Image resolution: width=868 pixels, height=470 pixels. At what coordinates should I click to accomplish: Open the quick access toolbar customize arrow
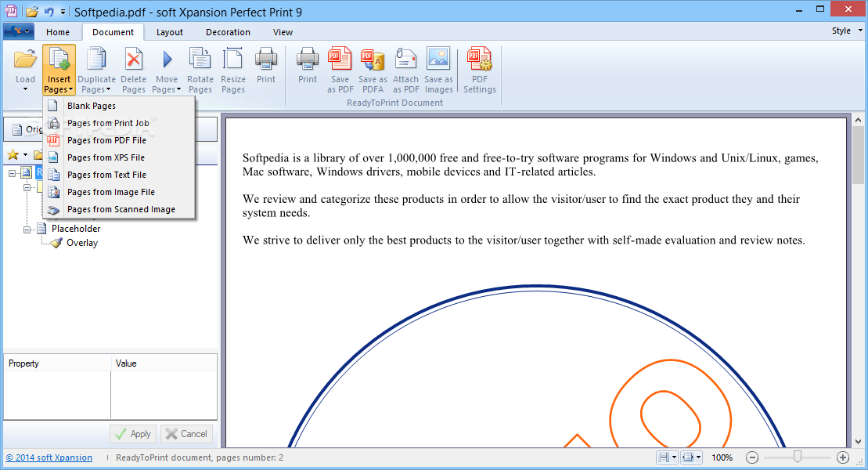click(x=63, y=11)
